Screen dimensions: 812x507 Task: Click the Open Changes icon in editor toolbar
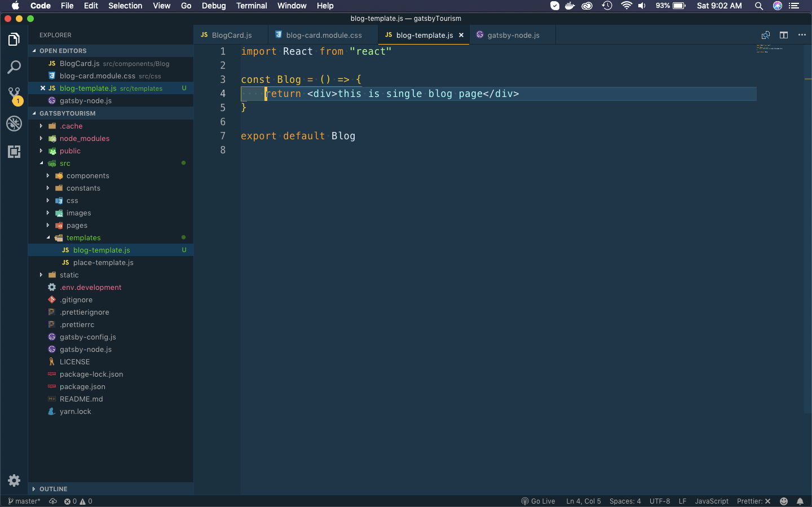click(x=766, y=35)
